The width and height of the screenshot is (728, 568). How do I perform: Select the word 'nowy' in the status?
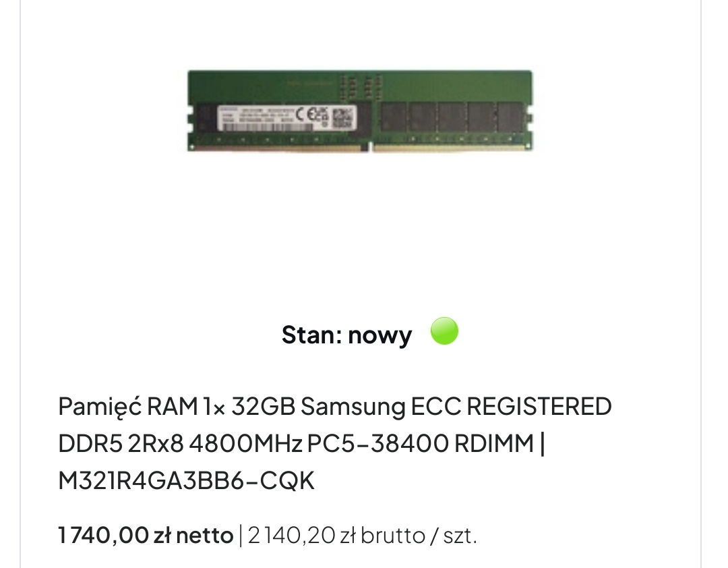380,335
